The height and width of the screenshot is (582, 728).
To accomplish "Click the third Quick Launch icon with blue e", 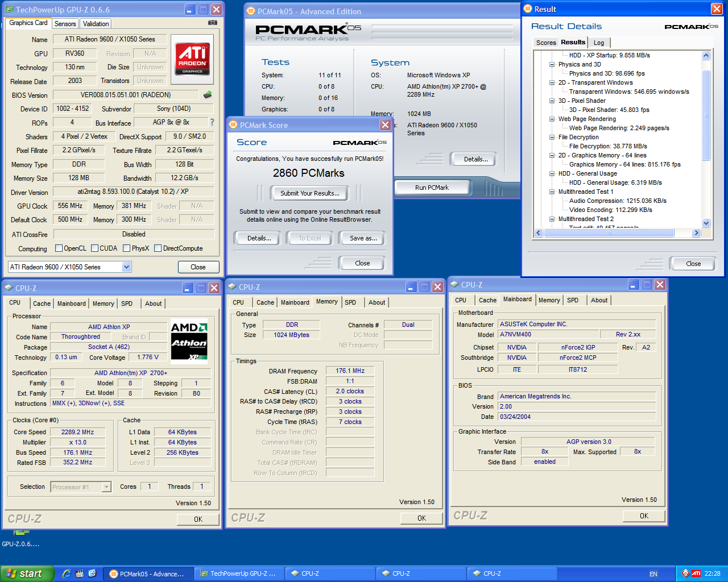I will click(92, 573).
